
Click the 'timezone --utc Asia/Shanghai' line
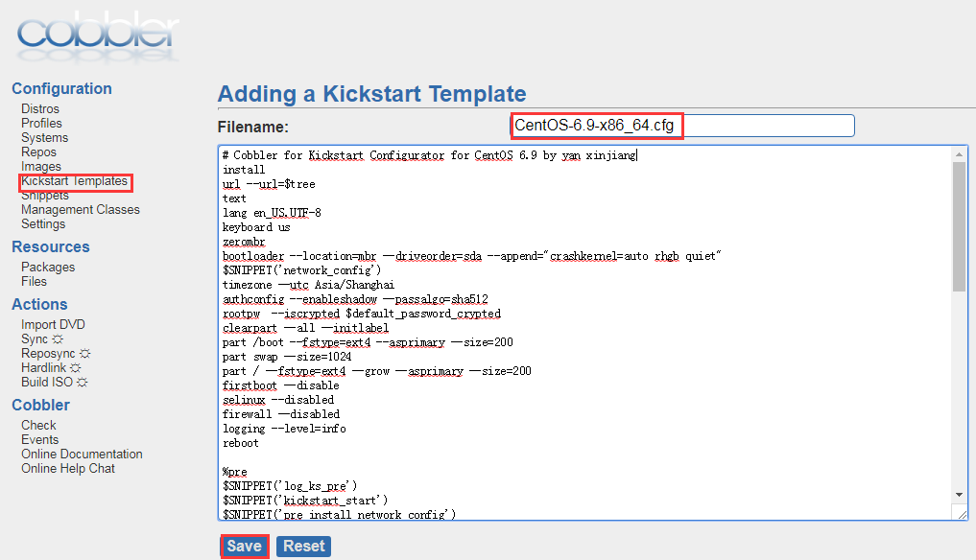[308, 285]
